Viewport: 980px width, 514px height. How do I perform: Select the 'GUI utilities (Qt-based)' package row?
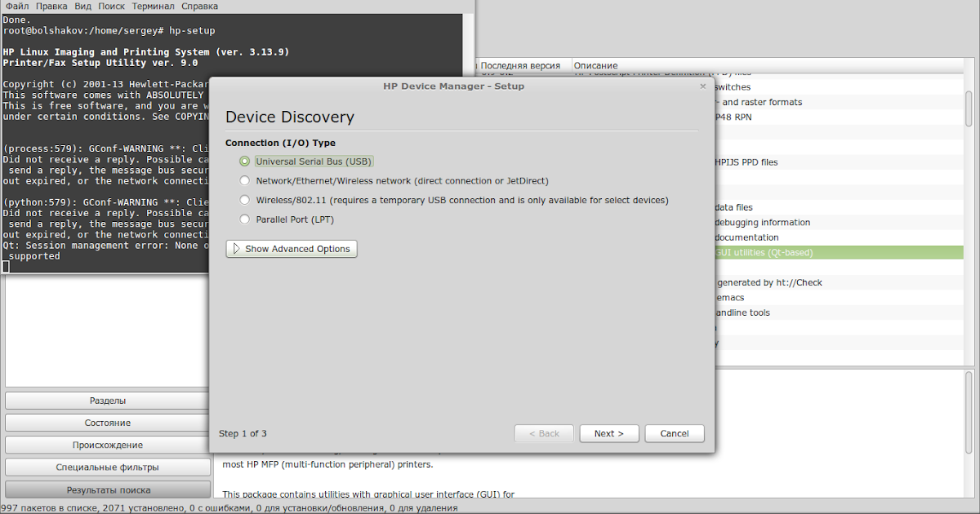tap(839, 253)
